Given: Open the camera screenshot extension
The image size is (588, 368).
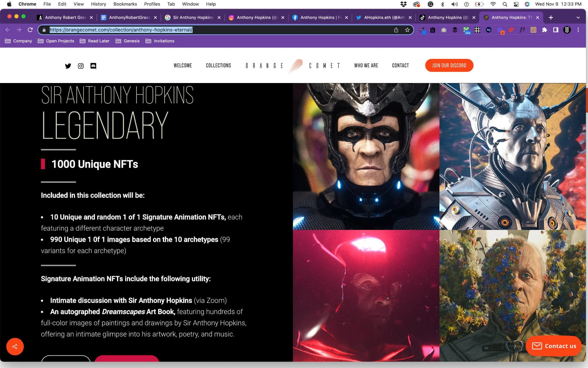Looking at the screenshot, I should coord(444,30).
